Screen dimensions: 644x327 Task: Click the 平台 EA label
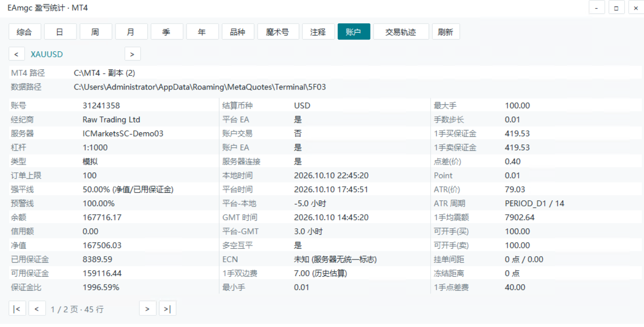[236, 120]
